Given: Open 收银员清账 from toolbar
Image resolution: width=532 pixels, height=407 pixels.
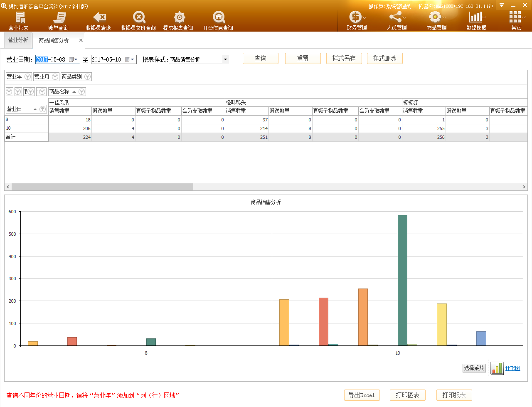Looking at the screenshot, I should (99, 18).
